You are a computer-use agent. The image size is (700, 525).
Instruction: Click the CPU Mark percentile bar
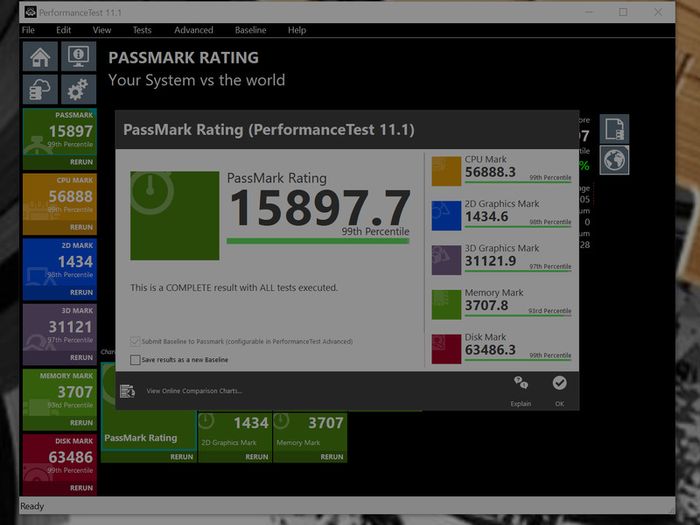pyautogui.click(x=518, y=182)
